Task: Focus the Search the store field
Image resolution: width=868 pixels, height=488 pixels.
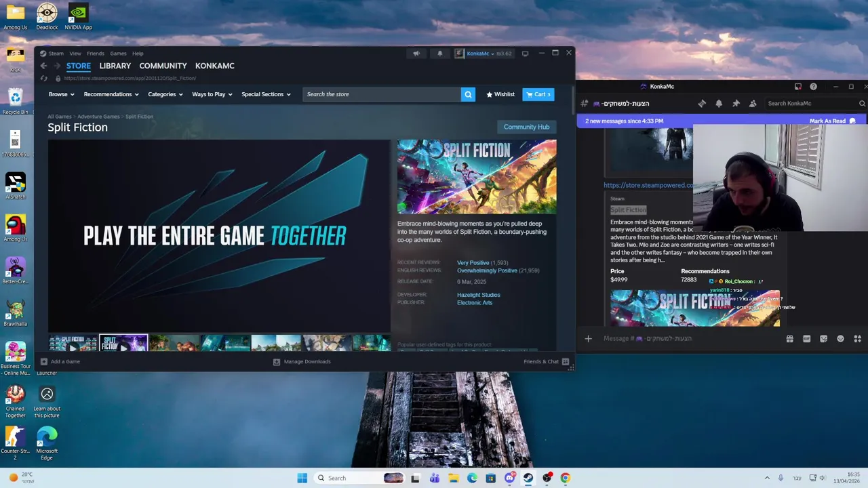Action: [382, 94]
